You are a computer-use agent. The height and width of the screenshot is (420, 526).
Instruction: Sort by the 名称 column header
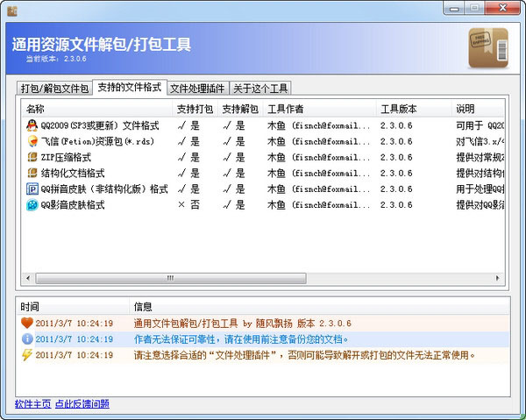tap(35, 110)
